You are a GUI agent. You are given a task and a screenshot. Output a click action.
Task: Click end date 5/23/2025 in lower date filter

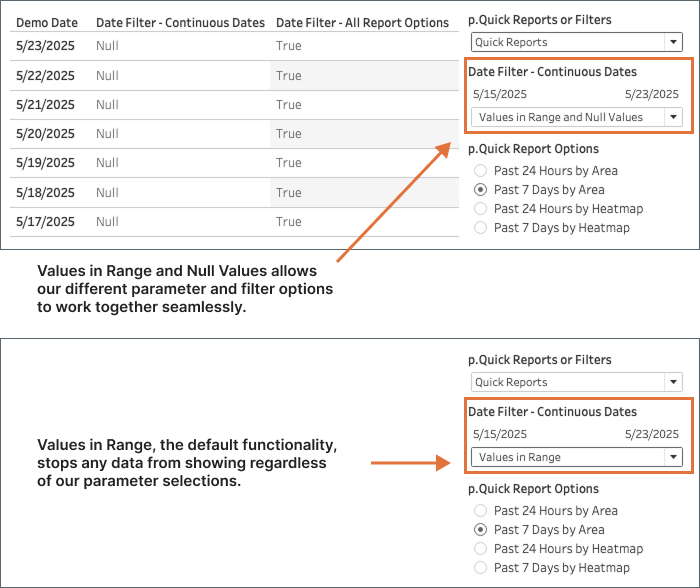coord(651,434)
